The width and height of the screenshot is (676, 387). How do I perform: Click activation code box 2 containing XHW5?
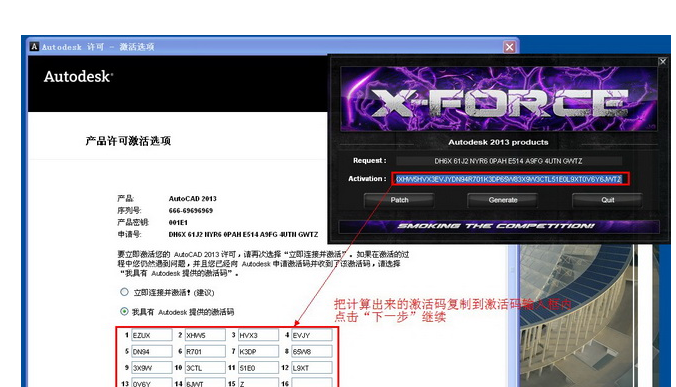(205, 335)
